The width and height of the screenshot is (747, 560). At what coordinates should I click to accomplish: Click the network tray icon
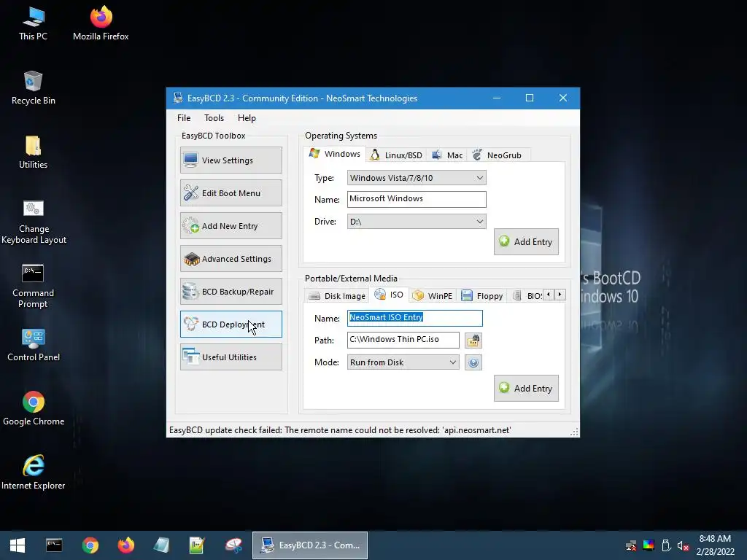pos(631,545)
